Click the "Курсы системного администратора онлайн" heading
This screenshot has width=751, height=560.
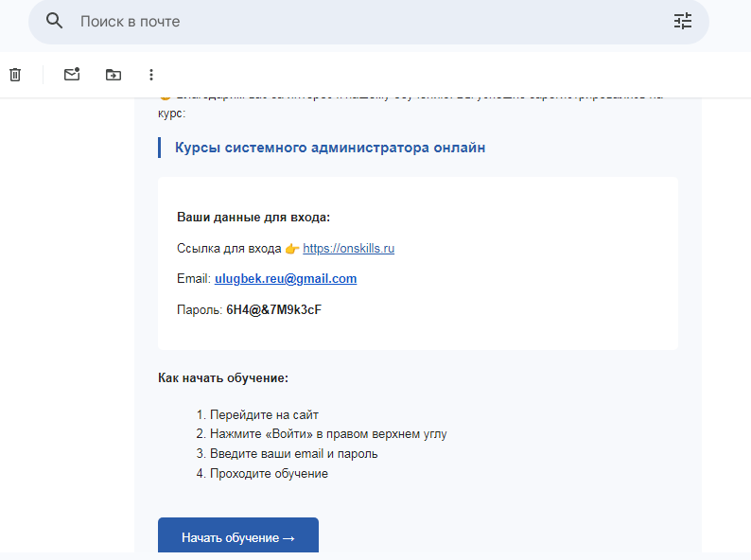(330, 148)
